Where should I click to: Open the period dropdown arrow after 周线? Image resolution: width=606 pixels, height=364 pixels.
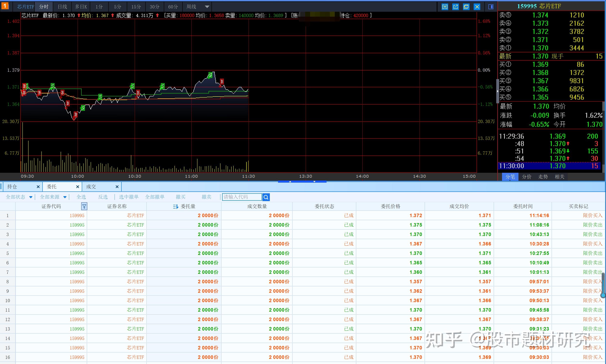tap(207, 7)
